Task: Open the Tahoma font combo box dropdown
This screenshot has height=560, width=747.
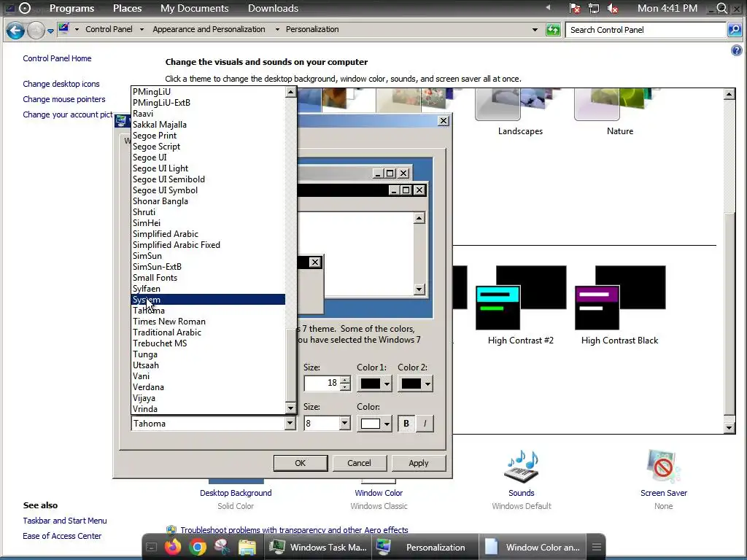Action: pos(290,424)
